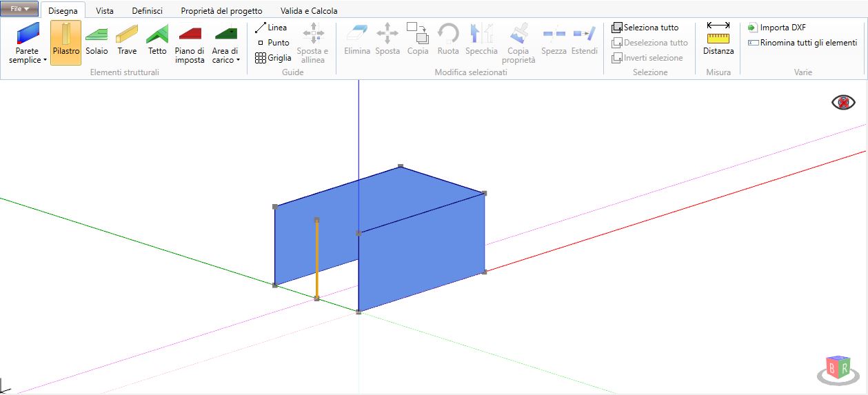Toggle the red eye visibility icon
Image resolution: width=868 pixels, height=395 pixels.
[x=843, y=103]
